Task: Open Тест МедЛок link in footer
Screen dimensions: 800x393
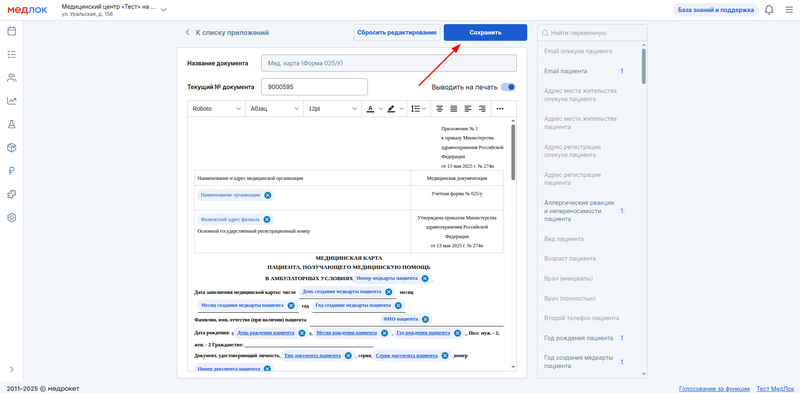Action: (775, 388)
